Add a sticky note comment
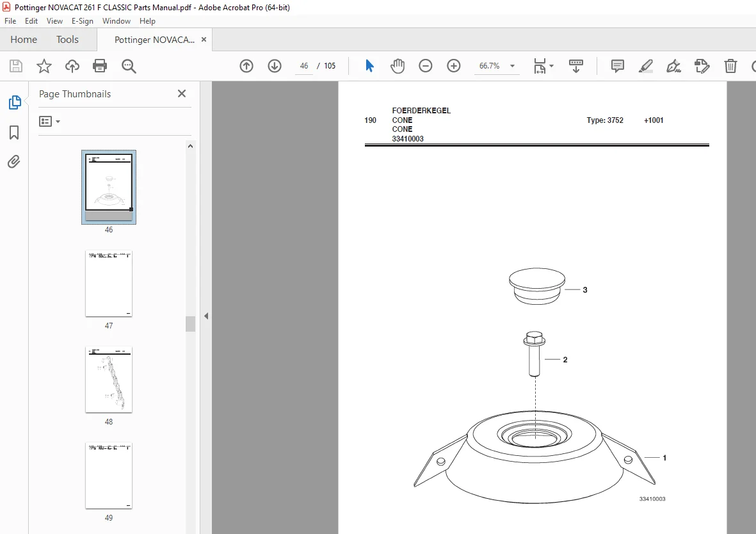The height and width of the screenshot is (534, 756). point(618,65)
